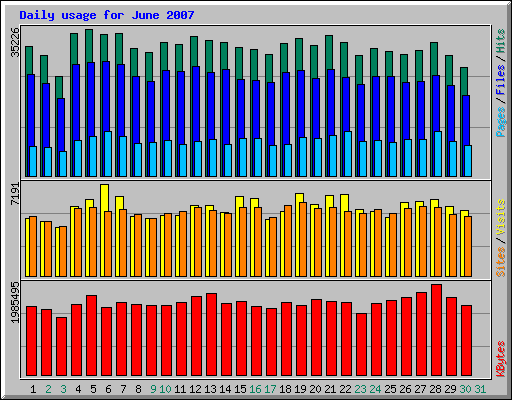Image resolution: width=512 pixels, height=400 pixels.
Task: Click the 'Daily usage for June 2007' title
Action: click(x=107, y=15)
